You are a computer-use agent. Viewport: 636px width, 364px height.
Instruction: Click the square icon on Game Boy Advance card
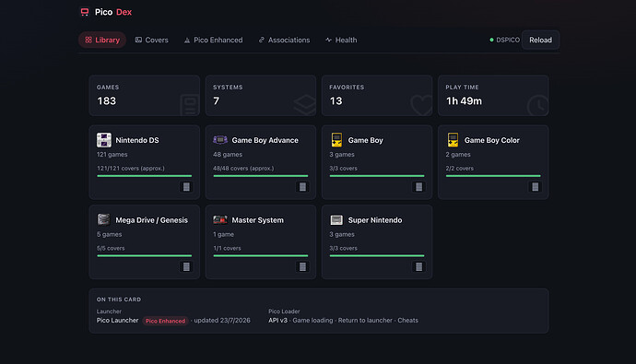pyautogui.click(x=302, y=187)
